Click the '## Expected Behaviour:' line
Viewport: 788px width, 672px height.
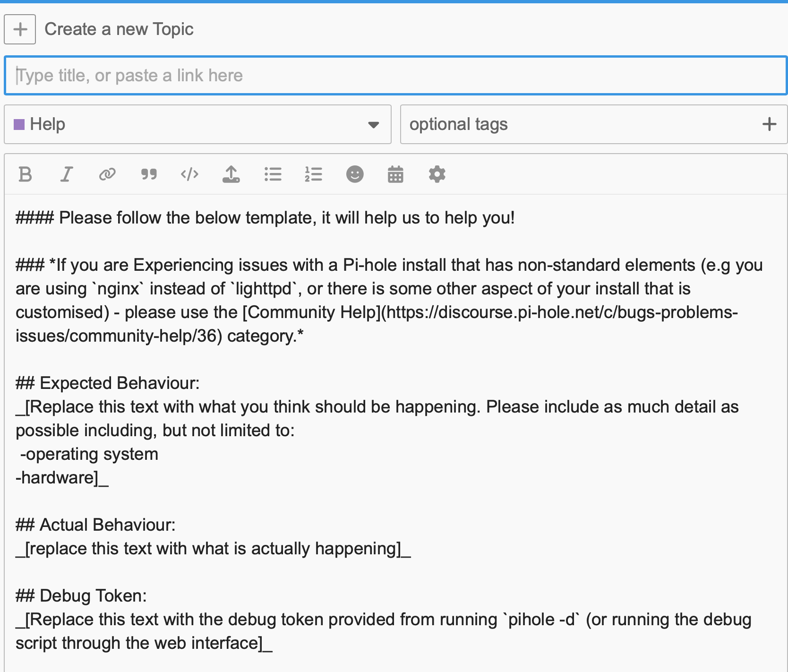tap(108, 383)
